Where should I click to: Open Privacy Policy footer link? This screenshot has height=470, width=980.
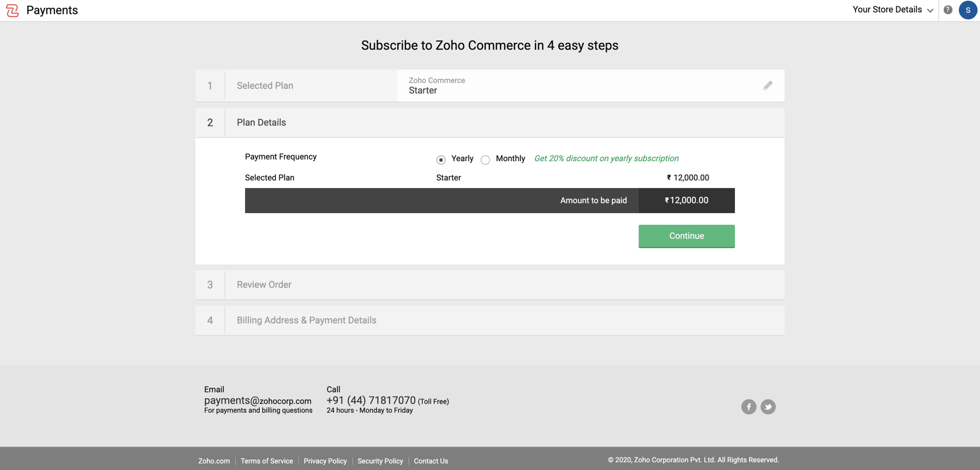pos(325,461)
